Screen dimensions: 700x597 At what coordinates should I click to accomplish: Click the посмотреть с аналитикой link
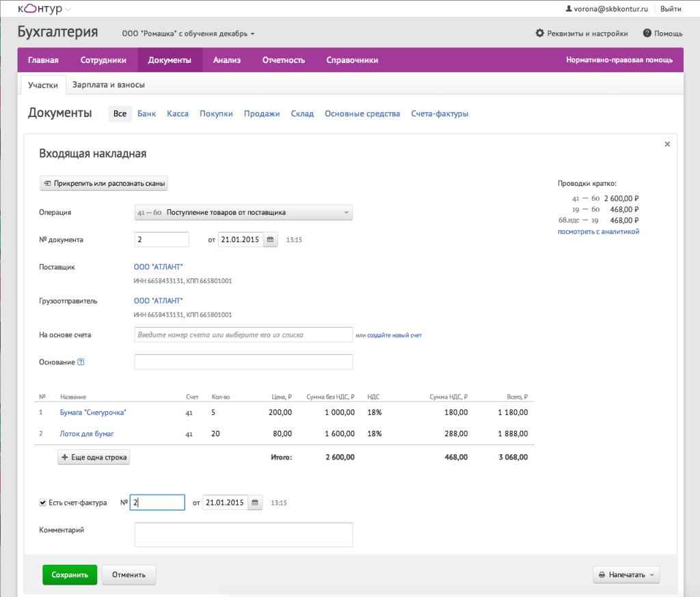click(598, 232)
